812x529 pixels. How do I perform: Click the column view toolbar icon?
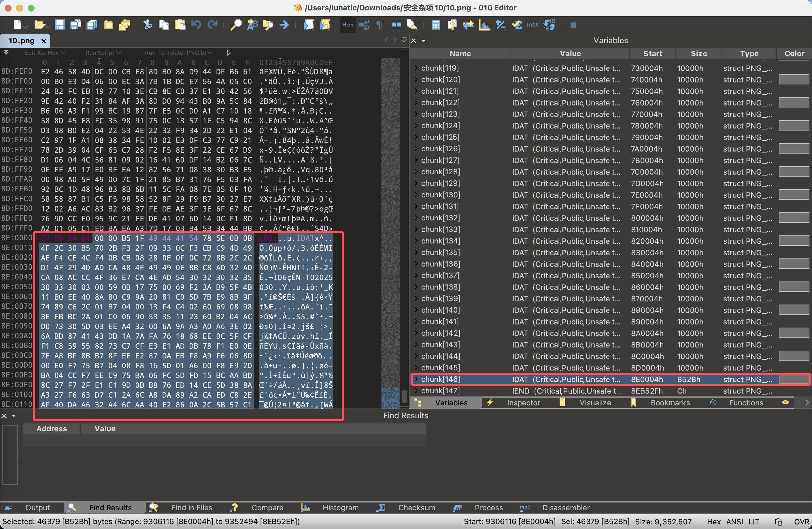(396, 25)
